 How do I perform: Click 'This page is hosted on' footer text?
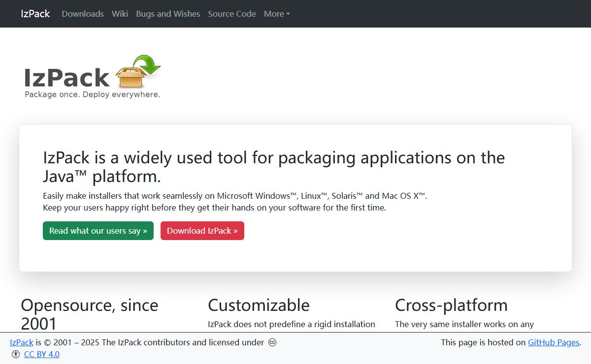tap(483, 342)
